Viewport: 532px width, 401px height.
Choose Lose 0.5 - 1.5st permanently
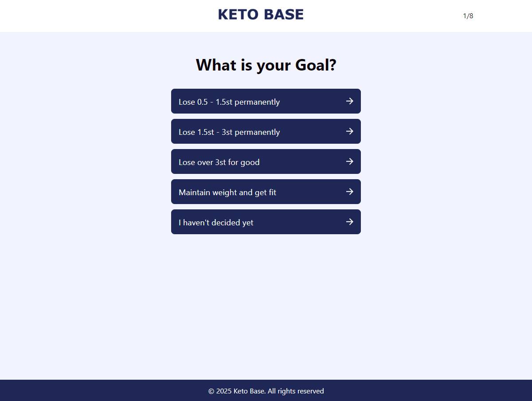click(266, 101)
